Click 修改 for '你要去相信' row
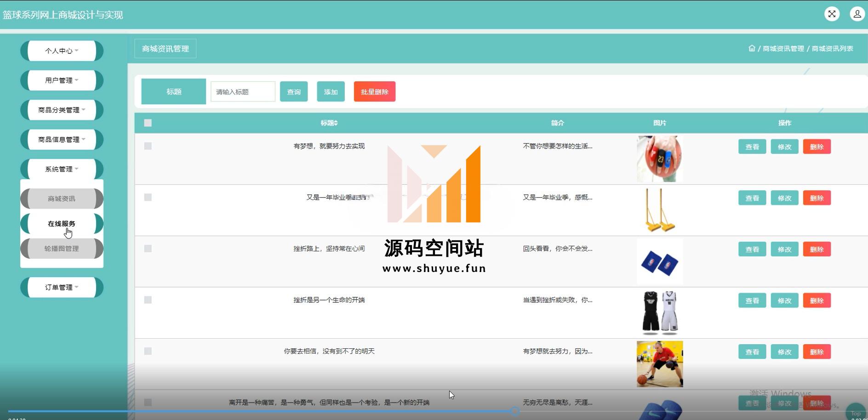This screenshot has height=420, width=868. (x=784, y=352)
